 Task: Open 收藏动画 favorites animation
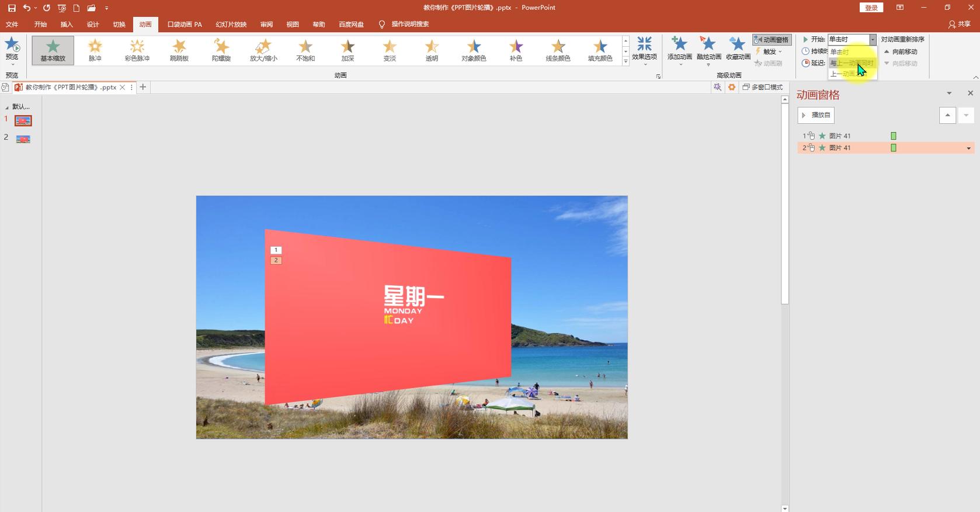[738, 44]
